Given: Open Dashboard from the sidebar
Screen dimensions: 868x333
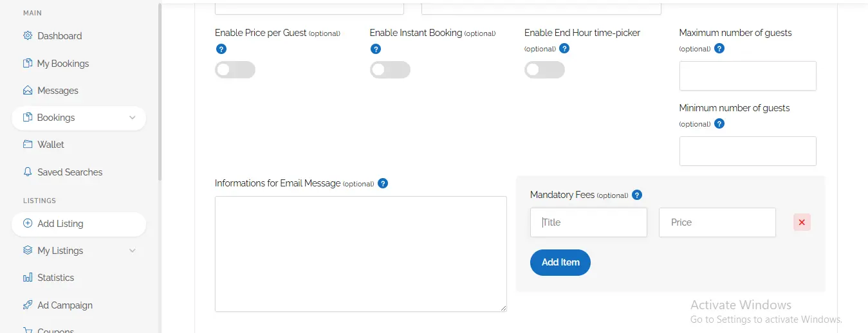Looking at the screenshot, I should pyautogui.click(x=59, y=36).
